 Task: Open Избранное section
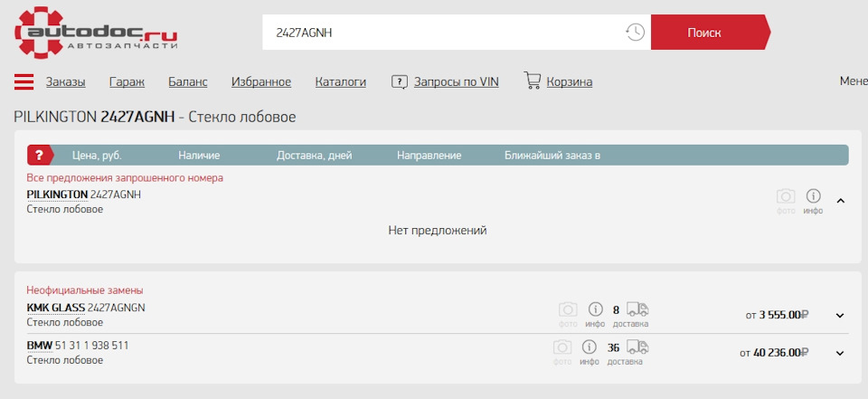point(261,82)
